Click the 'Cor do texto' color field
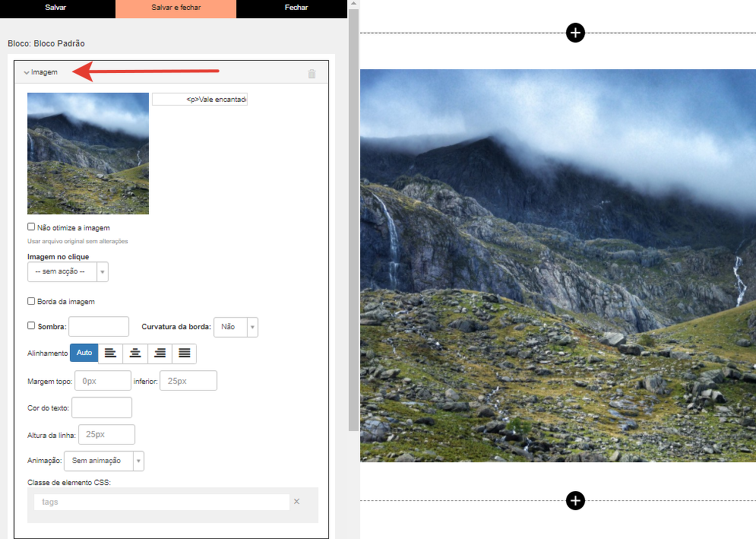756x539 pixels. (102, 407)
